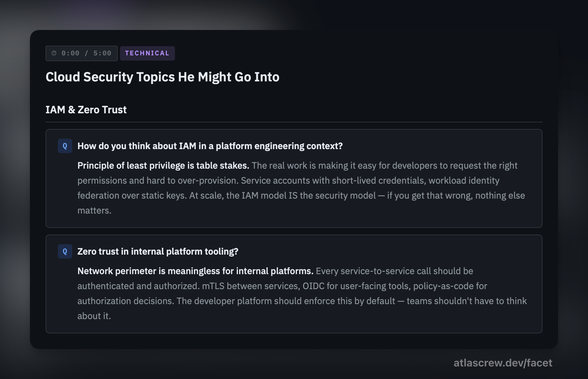
Task: Select the TECHNICAL category tag
Action: 147,53
